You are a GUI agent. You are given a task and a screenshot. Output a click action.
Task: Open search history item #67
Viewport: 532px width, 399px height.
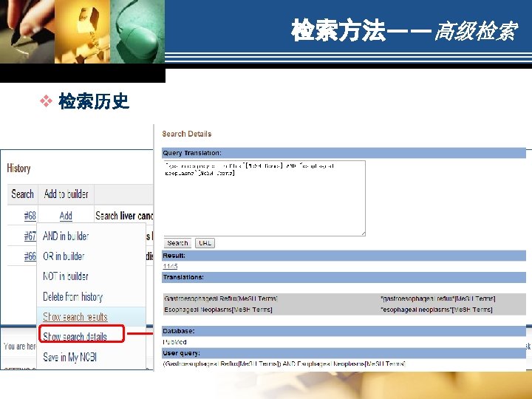point(30,236)
